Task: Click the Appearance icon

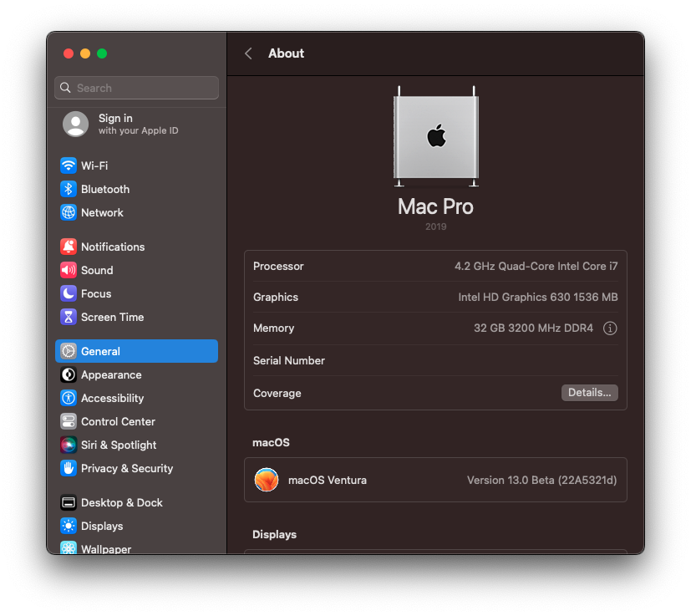Action: click(x=69, y=374)
